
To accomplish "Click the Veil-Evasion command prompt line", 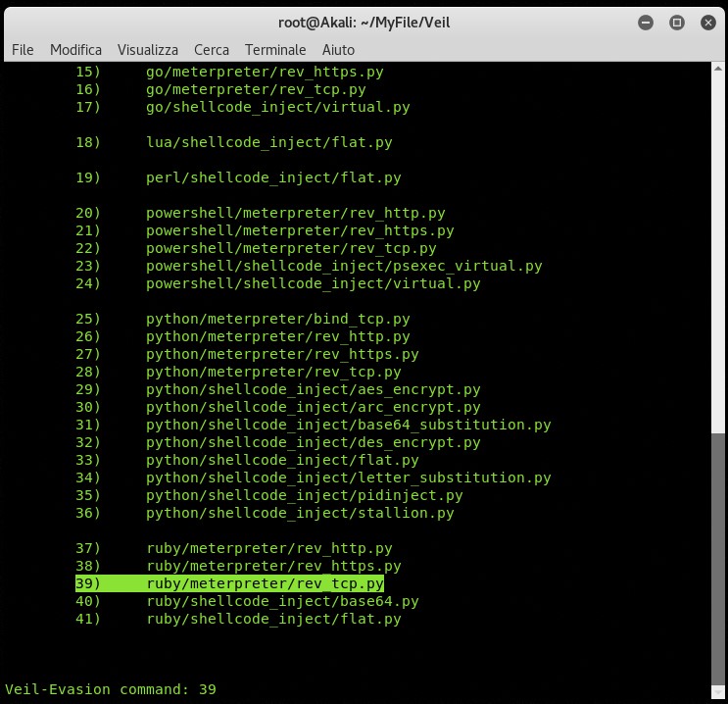I will coord(111,689).
